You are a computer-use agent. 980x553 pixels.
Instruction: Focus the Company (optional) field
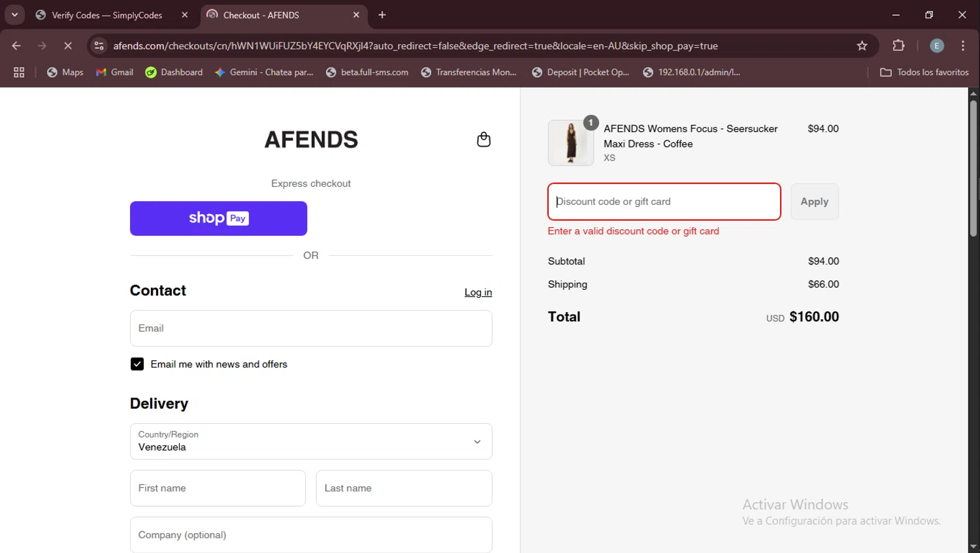[x=311, y=535]
